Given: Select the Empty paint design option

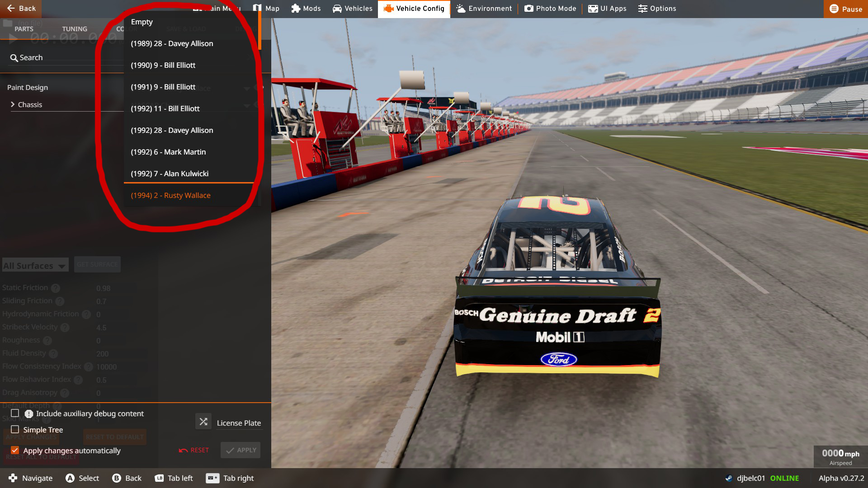Looking at the screenshot, I should pos(191,22).
